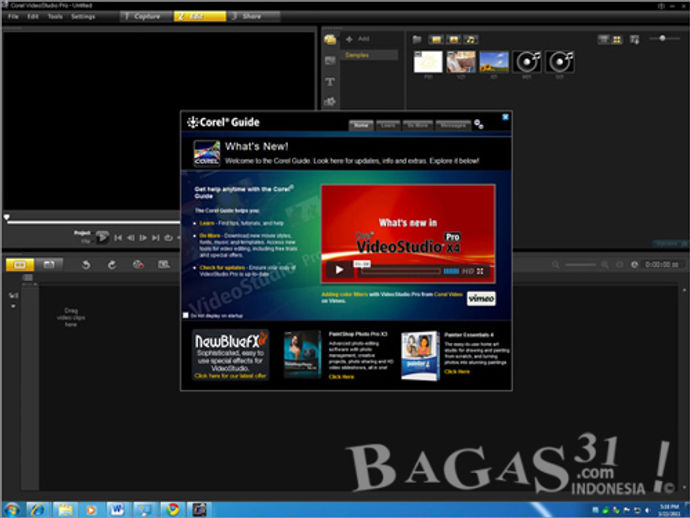Jump to start of preview
The width and height of the screenshot is (690, 518).
coord(118,238)
